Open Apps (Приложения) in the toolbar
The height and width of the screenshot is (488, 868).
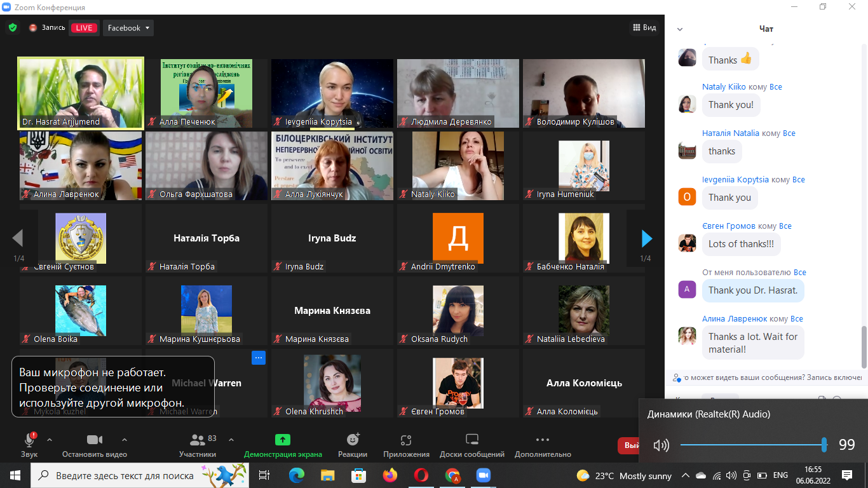[x=406, y=445]
